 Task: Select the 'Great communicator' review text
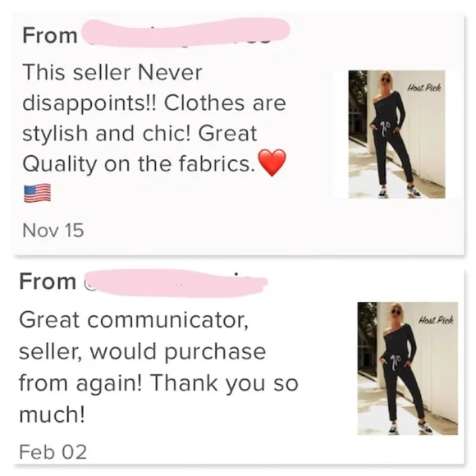[x=158, y=367]
